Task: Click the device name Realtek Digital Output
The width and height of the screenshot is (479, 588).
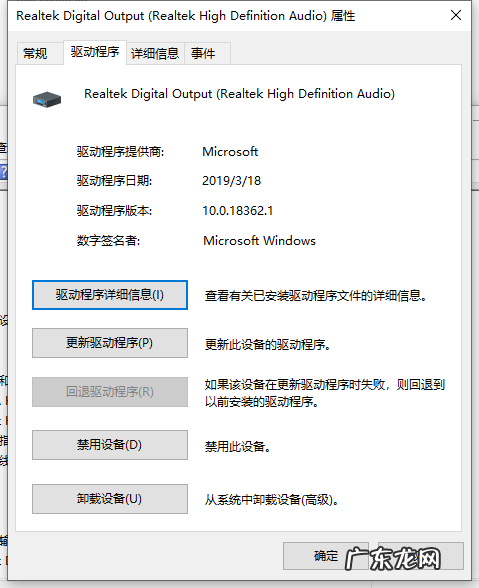Action: pos(239,94)
